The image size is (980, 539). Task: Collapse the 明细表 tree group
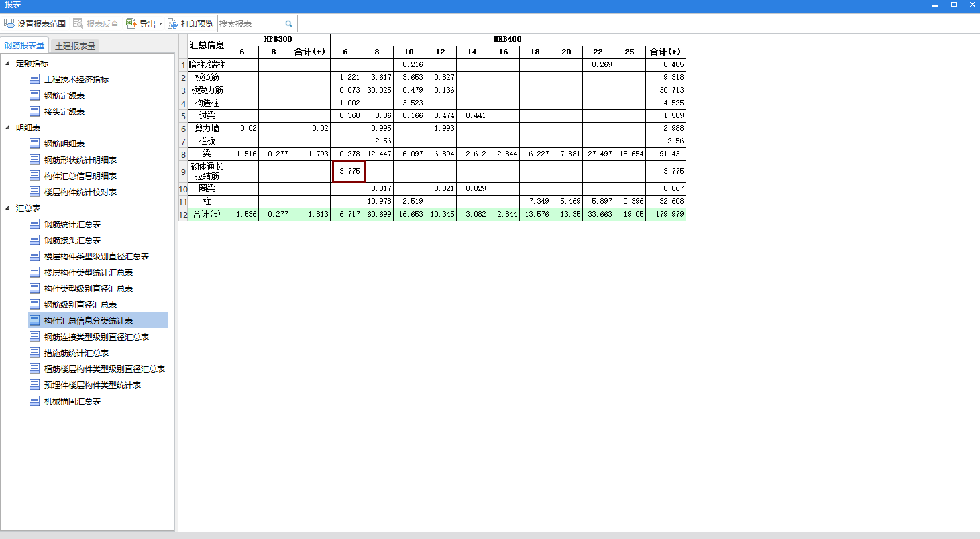8,127
